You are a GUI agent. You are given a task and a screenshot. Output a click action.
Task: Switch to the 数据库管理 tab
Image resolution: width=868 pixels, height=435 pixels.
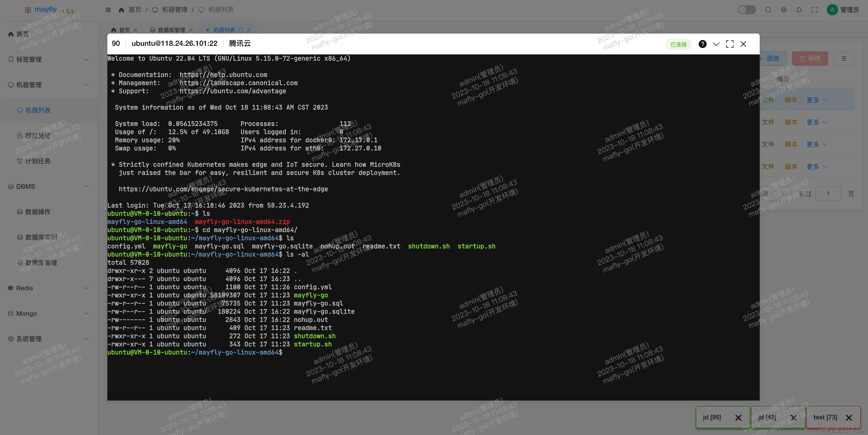point(171,30)
